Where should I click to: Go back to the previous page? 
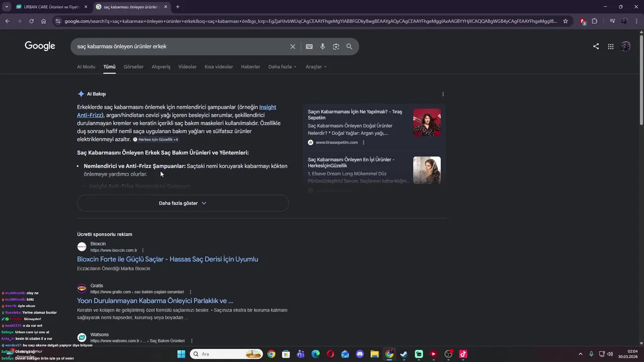pyautogui.click(x=7, y=21)
